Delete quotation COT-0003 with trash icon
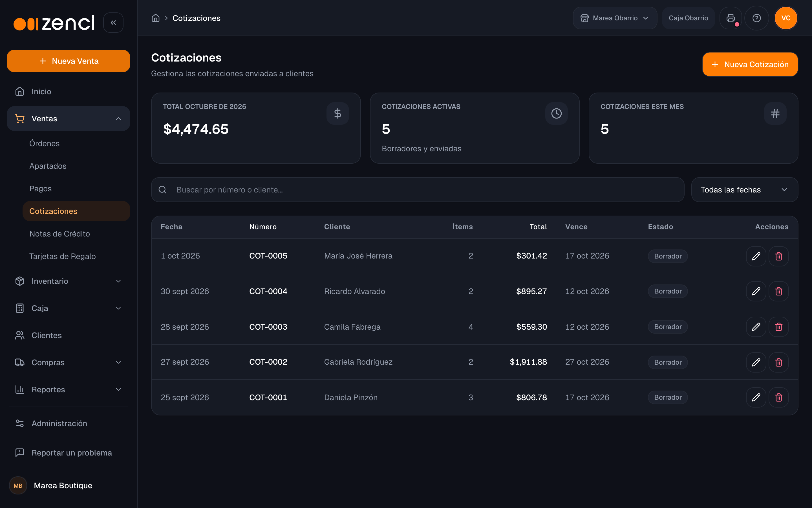Screen dimensions: 812x508 click(x=778, y=327)
